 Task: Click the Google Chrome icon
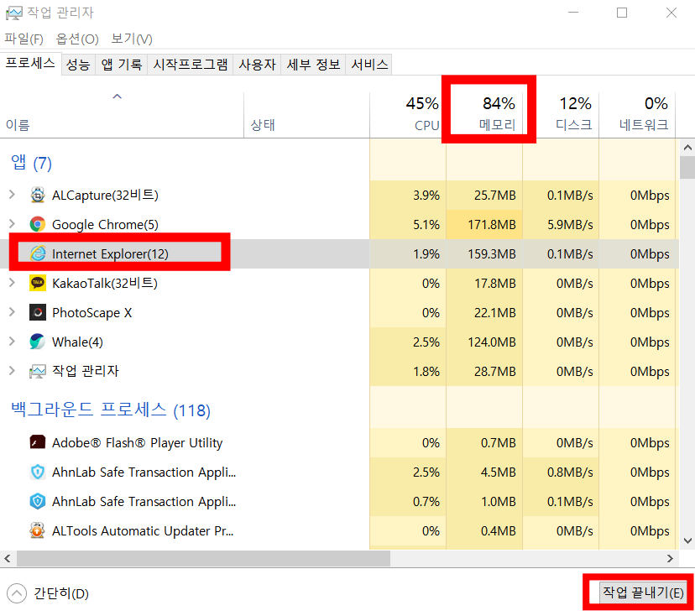click(x=38, y=224)
